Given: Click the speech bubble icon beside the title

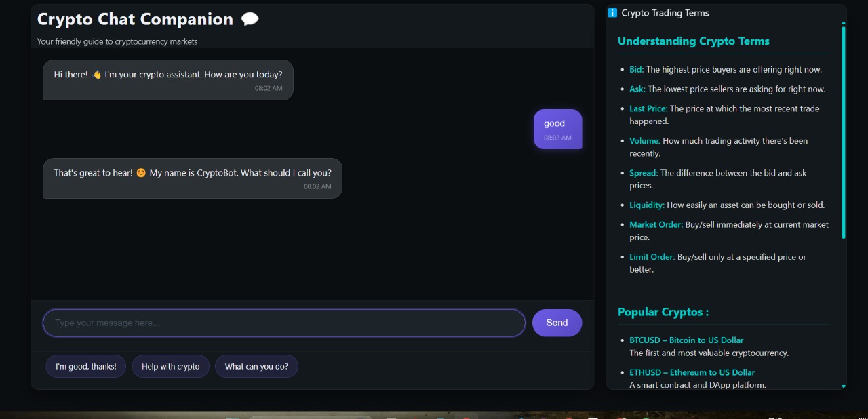Looking at the screenshot, I should pyautogui.click(x=250, y=20).
